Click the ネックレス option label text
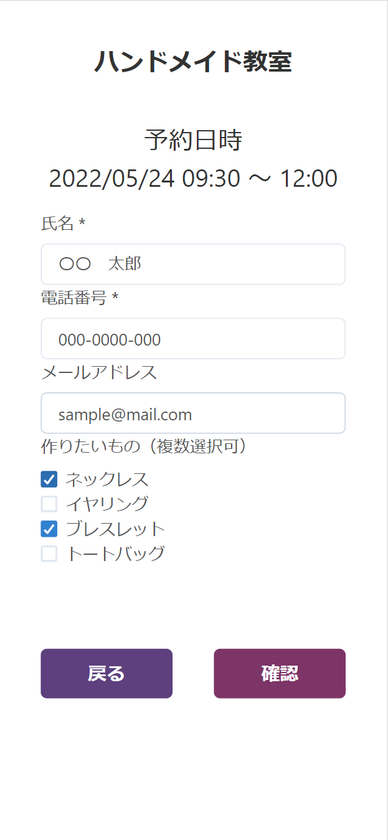The width and height of the screenshot is (388, 840). point(107,479)
